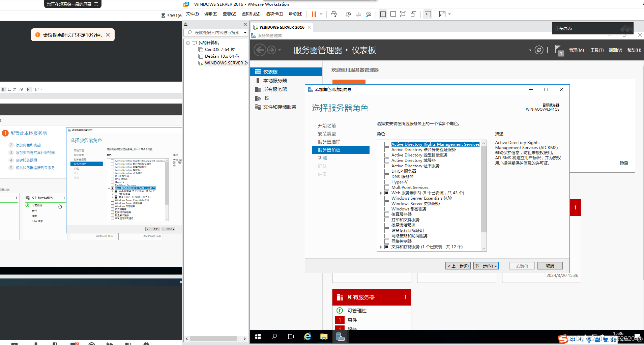Check the 打印和文件服务 role checkbox
Image resolution: width=644 pixels, height=345 pixels.
387,220
